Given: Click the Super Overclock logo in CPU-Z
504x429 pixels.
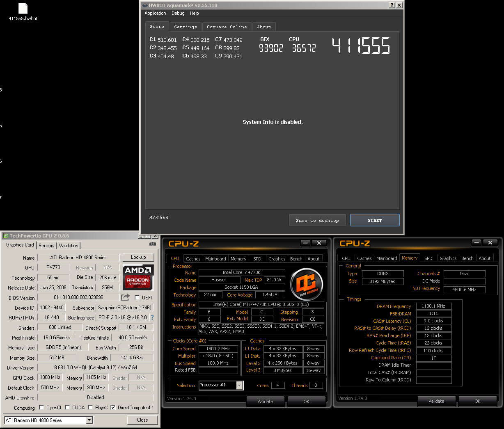Looking at the screenshot, I should click(x=307, y=284).
